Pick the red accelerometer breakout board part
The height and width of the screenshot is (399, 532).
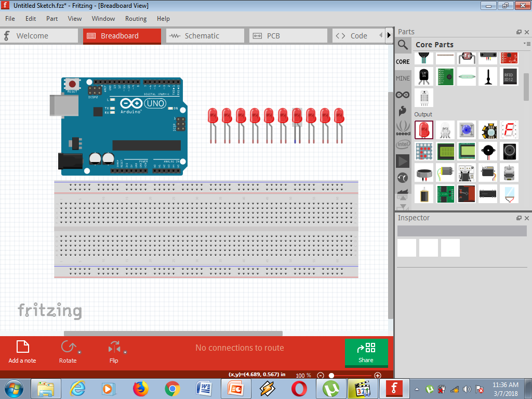pos(509,58)
